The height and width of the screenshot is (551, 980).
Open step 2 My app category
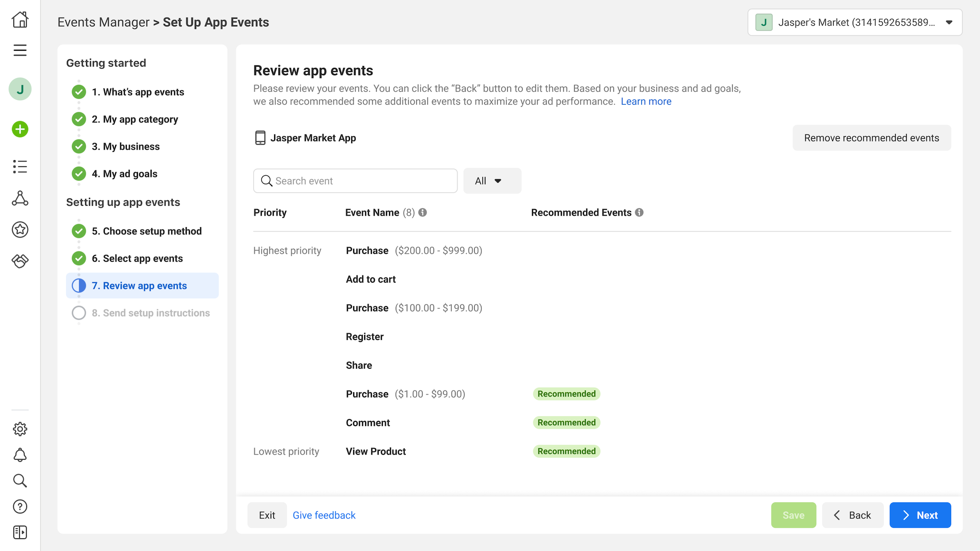point(134,119)
